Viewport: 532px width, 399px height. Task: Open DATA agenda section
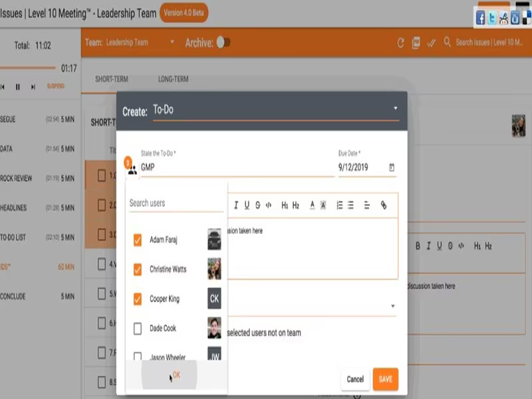pyautogui.click(x=37, y=148)
